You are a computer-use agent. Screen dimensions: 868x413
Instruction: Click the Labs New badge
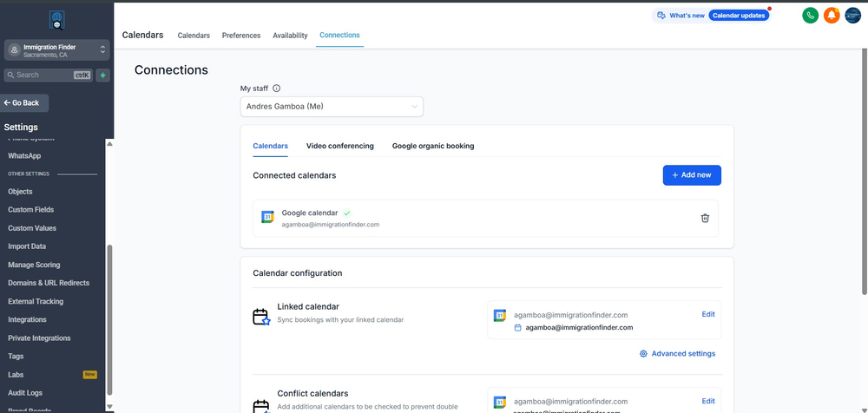pyautogui.click(x=89, y=375)
